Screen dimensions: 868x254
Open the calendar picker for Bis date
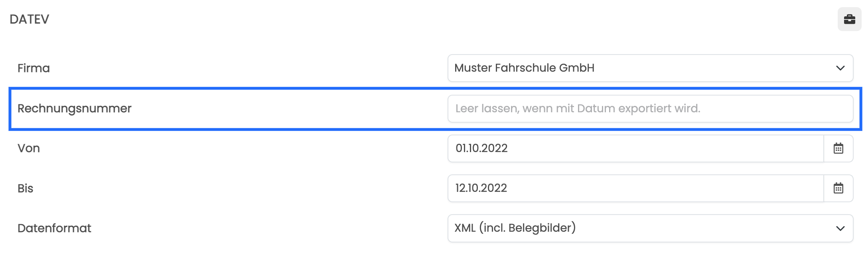[x=838, y=188]
